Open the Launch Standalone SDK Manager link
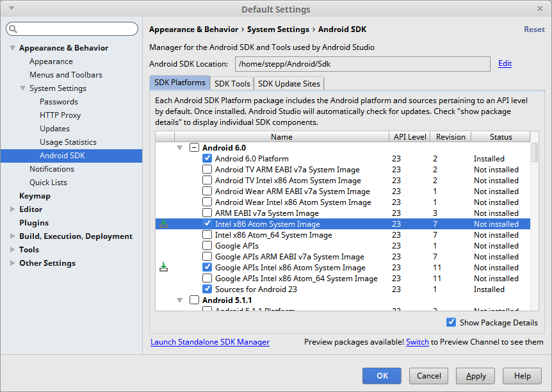This screenshot has height=392, width=552. [210, 342]
